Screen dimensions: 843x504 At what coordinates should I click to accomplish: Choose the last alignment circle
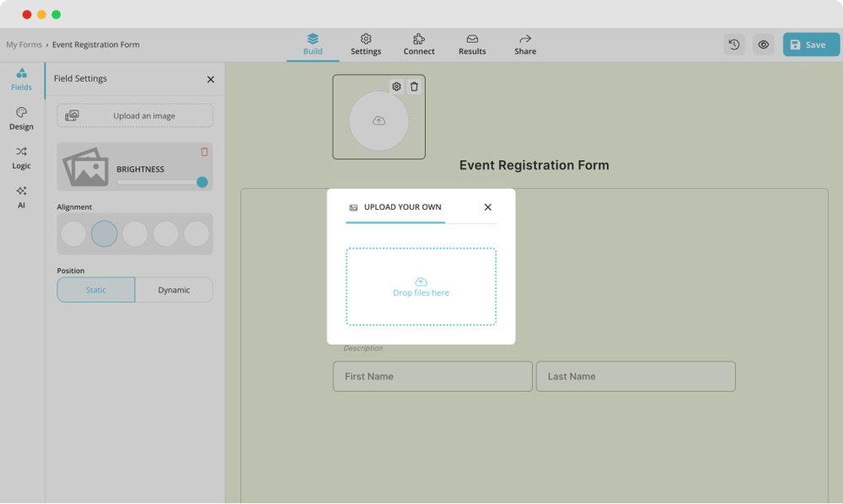[x=196, y=233]
